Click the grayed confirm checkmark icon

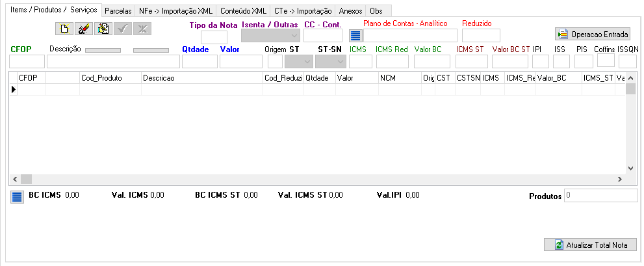pyautogui.click(x=122, y=29)
